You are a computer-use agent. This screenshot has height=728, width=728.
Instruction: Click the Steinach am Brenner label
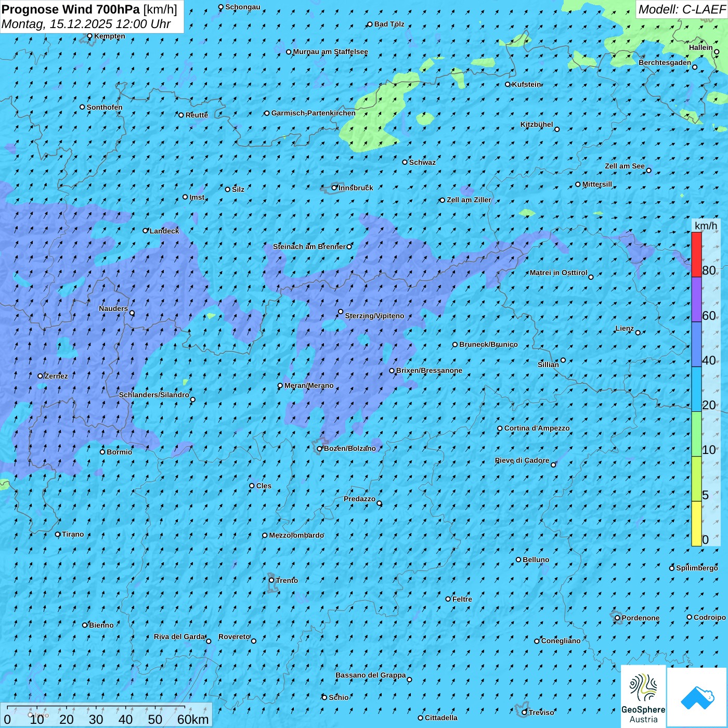(309, 246)
